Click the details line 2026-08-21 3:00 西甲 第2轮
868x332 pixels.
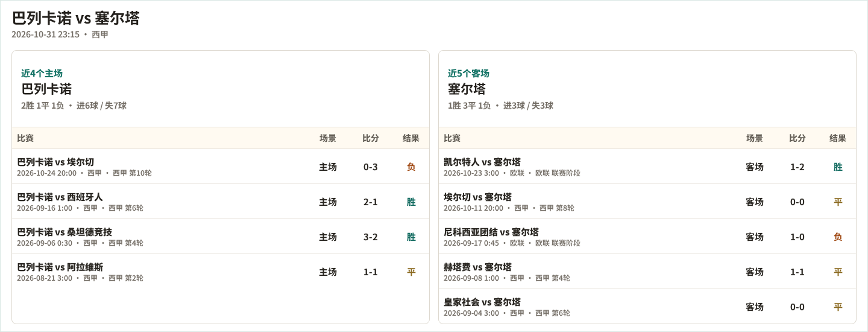pos(80,278)
